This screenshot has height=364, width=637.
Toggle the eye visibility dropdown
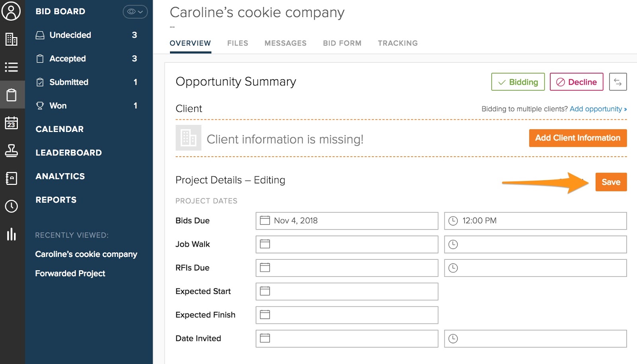click(135, 12)
